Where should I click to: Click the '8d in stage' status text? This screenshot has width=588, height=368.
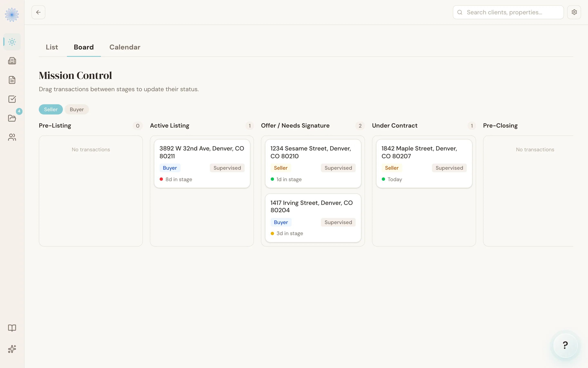[x=179, y=179]
